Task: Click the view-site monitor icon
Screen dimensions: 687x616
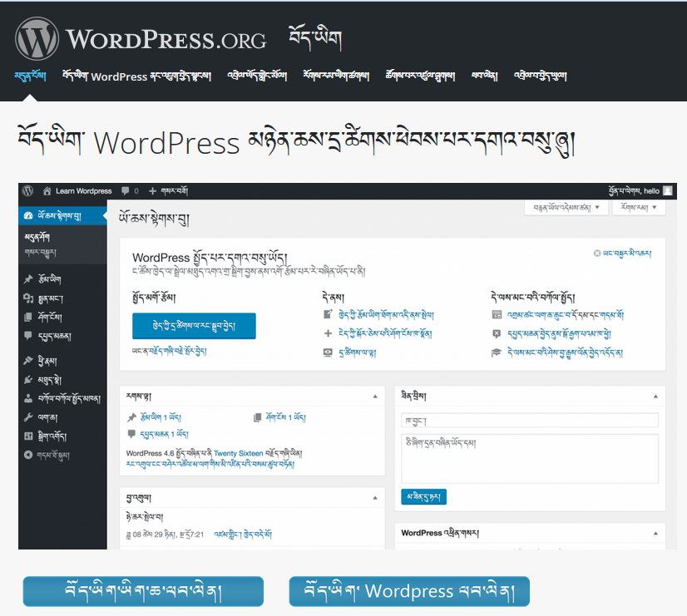Action: click(x=328, y=352)
